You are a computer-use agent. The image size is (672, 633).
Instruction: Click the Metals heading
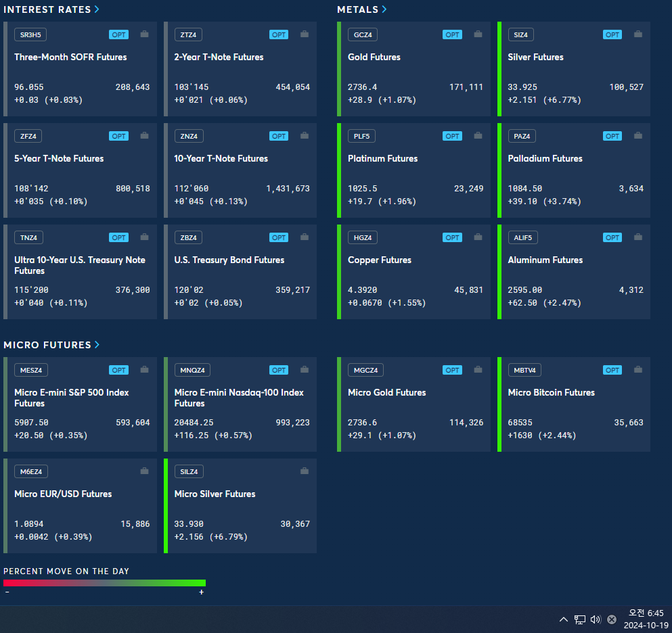(358, 9)
